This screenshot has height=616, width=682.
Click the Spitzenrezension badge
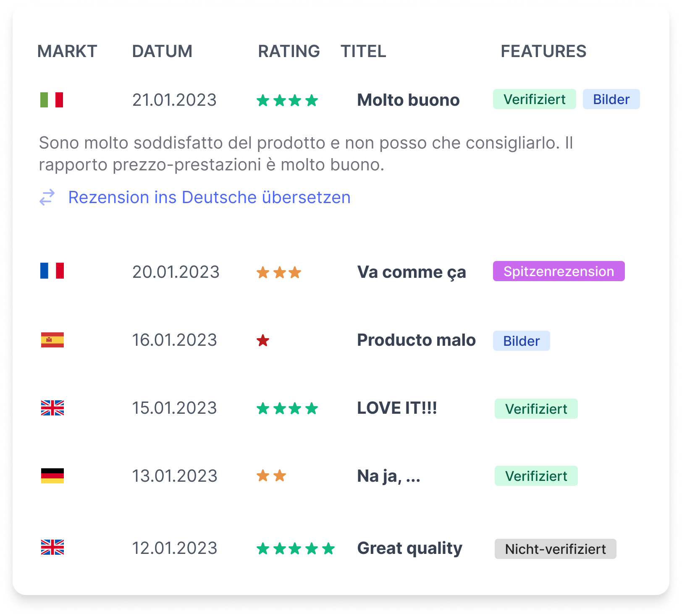click(x=559, y=271)
